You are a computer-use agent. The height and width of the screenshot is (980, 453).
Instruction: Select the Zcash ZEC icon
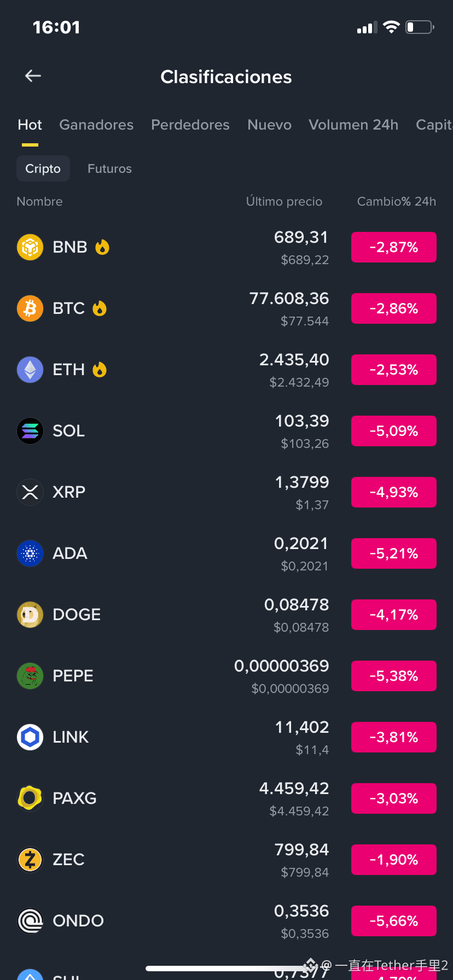pyautogui.click(x=30, y=860)
